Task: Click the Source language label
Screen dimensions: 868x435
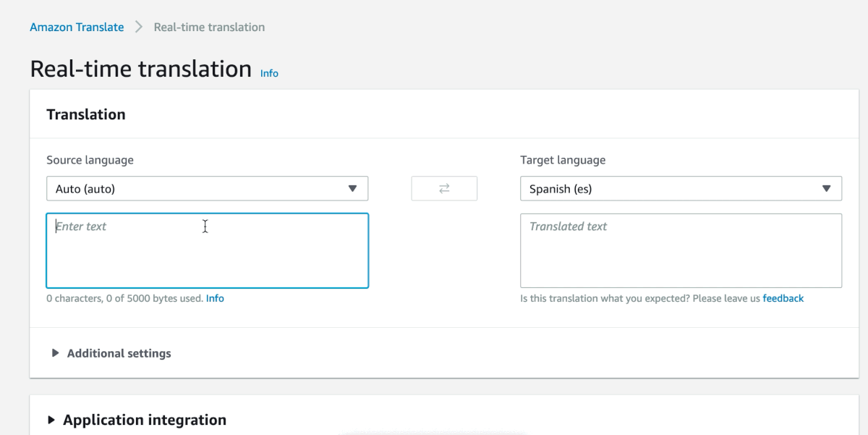Action: click(90, 160)
